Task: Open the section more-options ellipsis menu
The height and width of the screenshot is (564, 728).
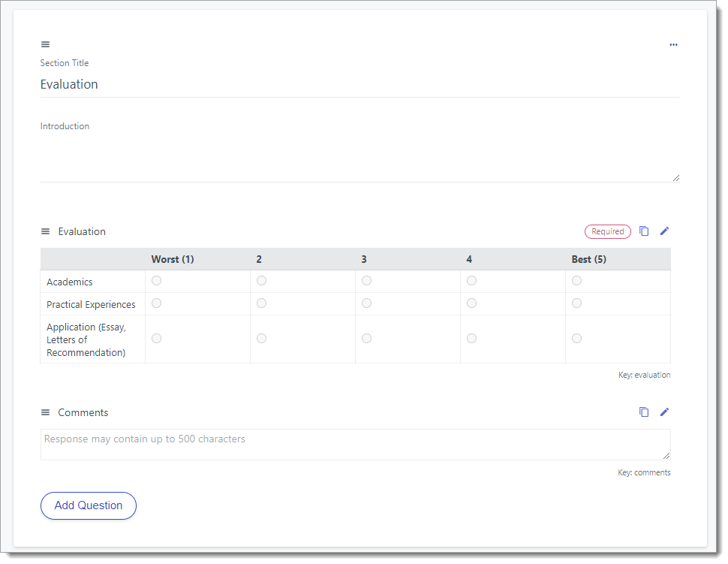Action: click(x=673, y=44)
